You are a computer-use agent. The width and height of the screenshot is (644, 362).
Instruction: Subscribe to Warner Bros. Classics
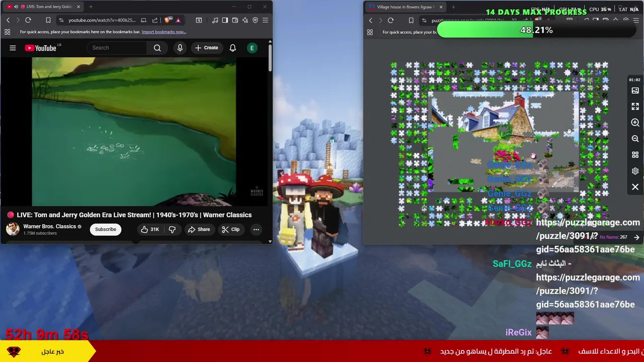pyautogui.click(x=106, y=229)
